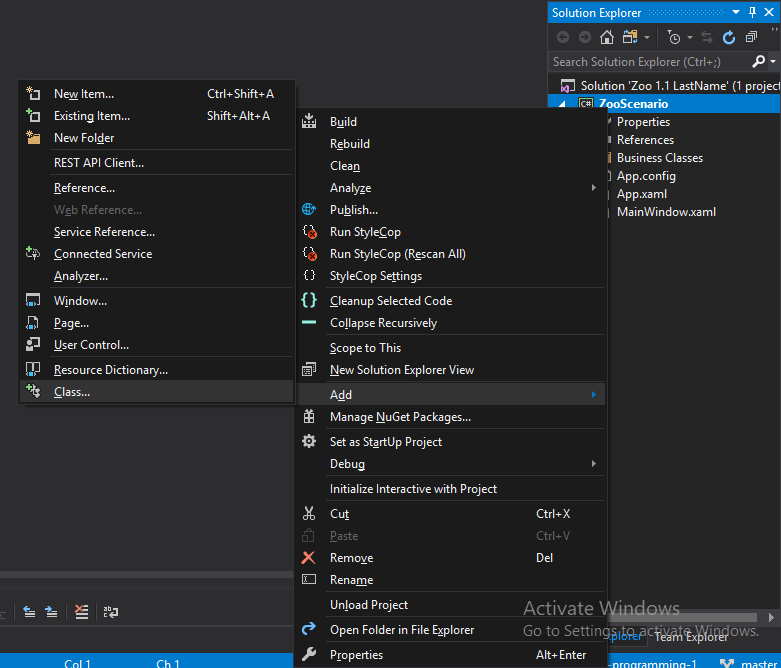Select MainWindow.xaml in the solution tree
781x668 pixels.
666,212
